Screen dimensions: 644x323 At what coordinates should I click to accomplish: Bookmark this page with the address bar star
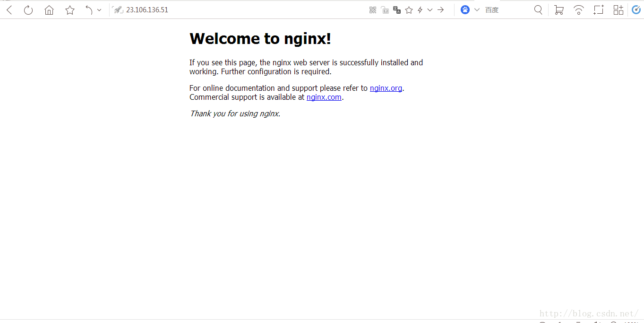pos(409,10)
